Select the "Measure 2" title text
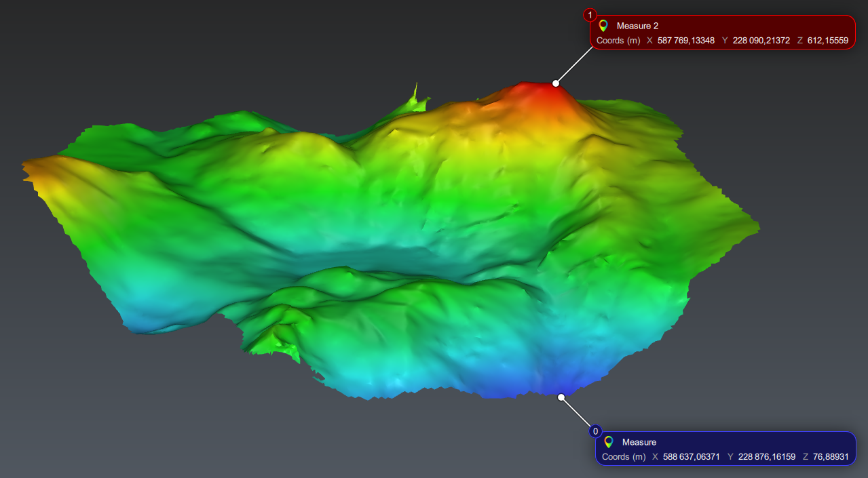 [637, 26]
